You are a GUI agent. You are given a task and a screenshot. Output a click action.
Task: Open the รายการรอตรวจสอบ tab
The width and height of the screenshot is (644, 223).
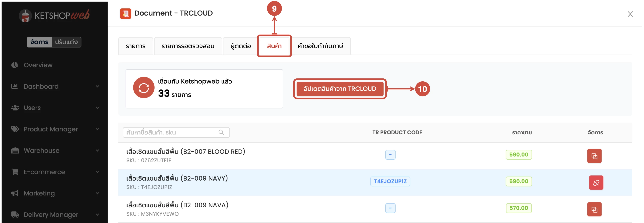[x=188, y=46]
